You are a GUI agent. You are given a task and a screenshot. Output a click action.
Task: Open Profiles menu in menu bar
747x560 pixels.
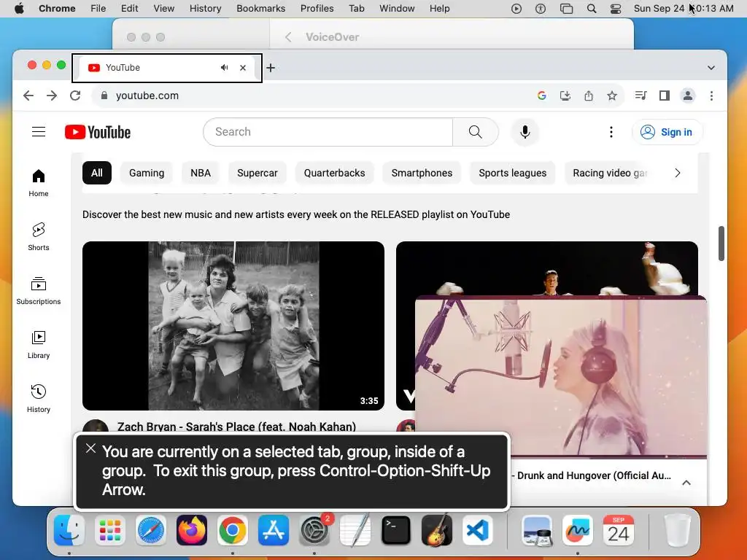(317, 9)
